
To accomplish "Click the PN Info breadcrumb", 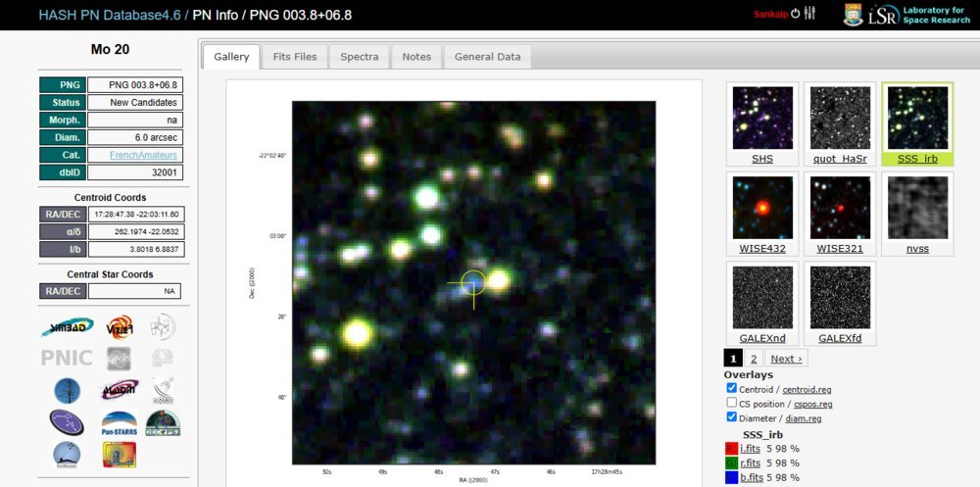I will tap(215, 15).
